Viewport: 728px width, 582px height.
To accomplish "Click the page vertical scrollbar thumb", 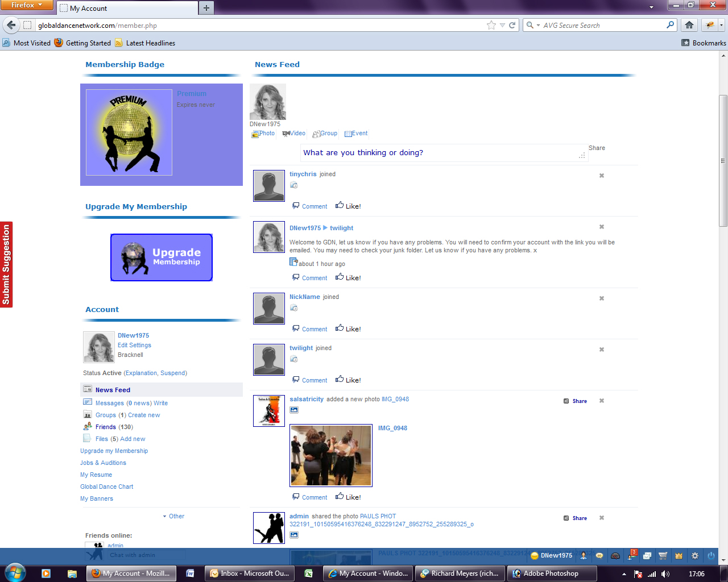I will pyautogui.click(x=723, y=161).
